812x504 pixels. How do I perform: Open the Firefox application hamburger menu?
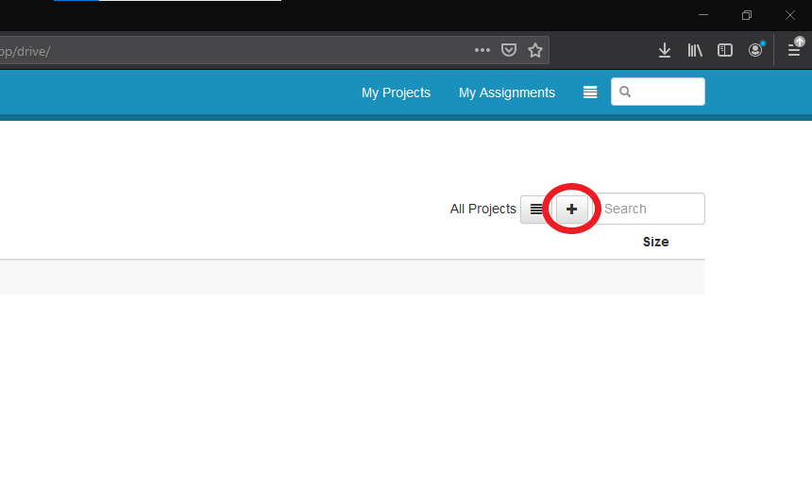(x=795, y=50)
